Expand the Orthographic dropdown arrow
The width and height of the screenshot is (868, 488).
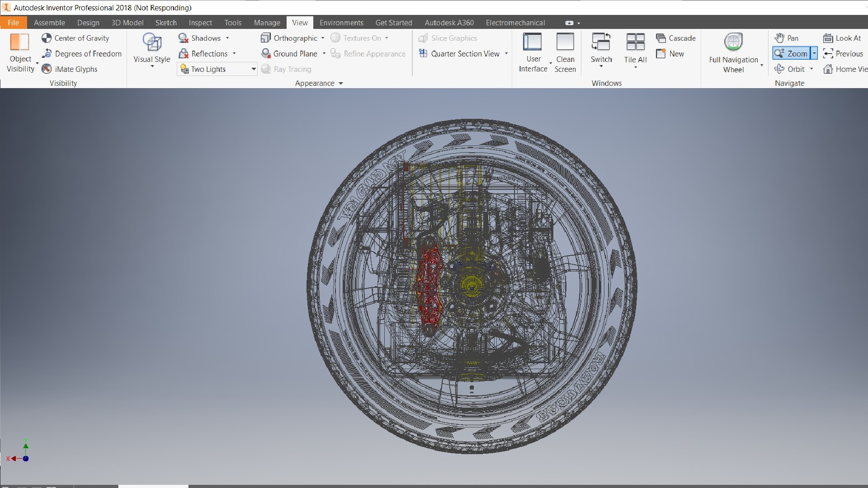[323, 38]
